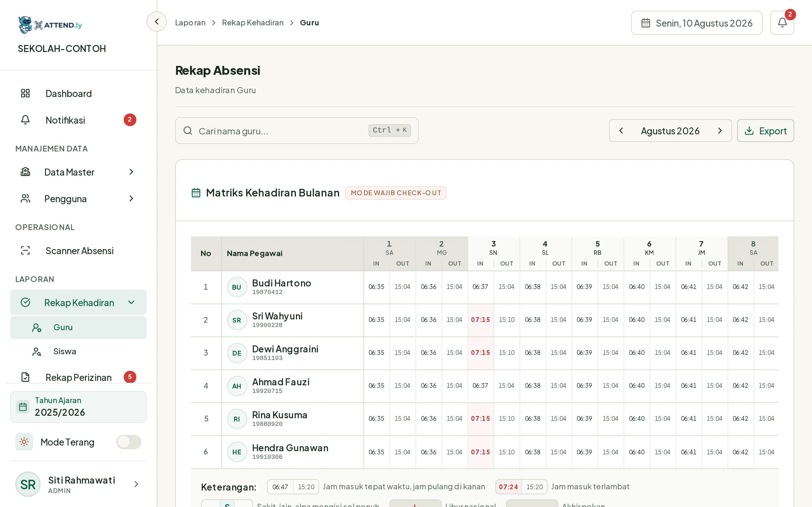This screenshot has width=812, height=507.
Task: Open Rekap Perizinan report
Action: tap(78, 377)
